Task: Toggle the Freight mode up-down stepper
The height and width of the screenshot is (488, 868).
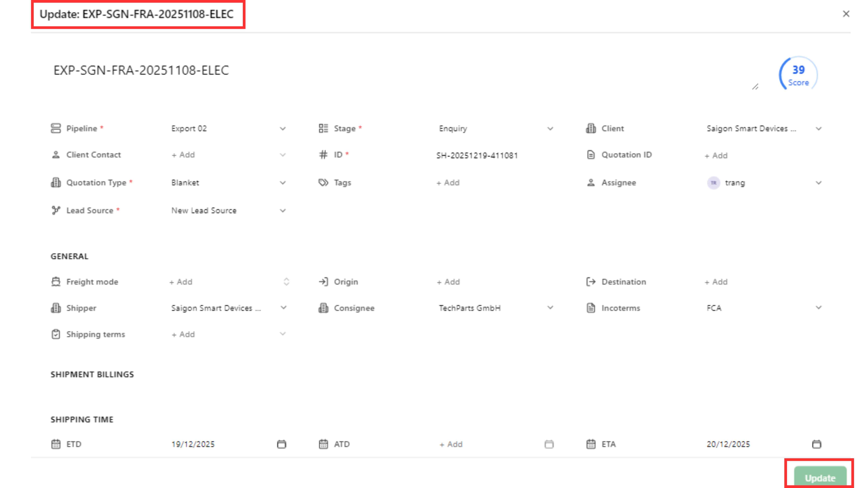Action: point(286,282)
